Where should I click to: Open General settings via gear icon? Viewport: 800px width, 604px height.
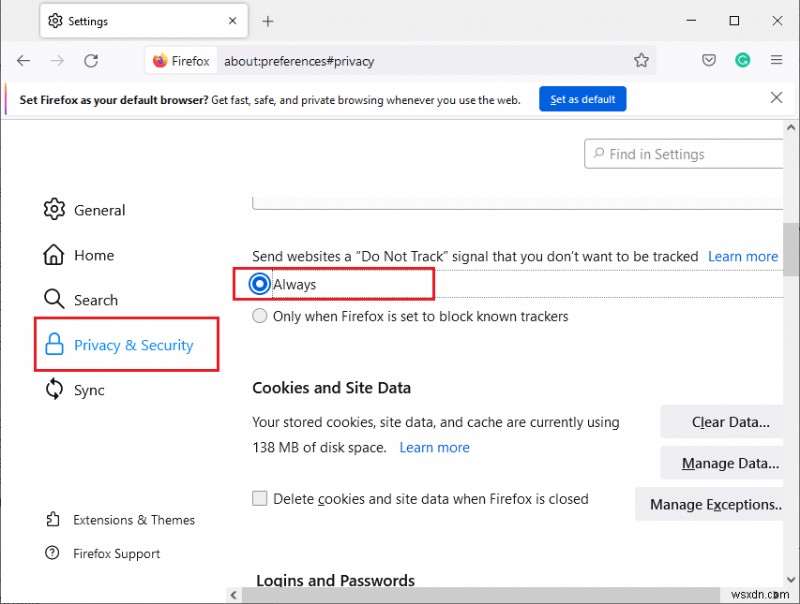[x=54, y=210]
